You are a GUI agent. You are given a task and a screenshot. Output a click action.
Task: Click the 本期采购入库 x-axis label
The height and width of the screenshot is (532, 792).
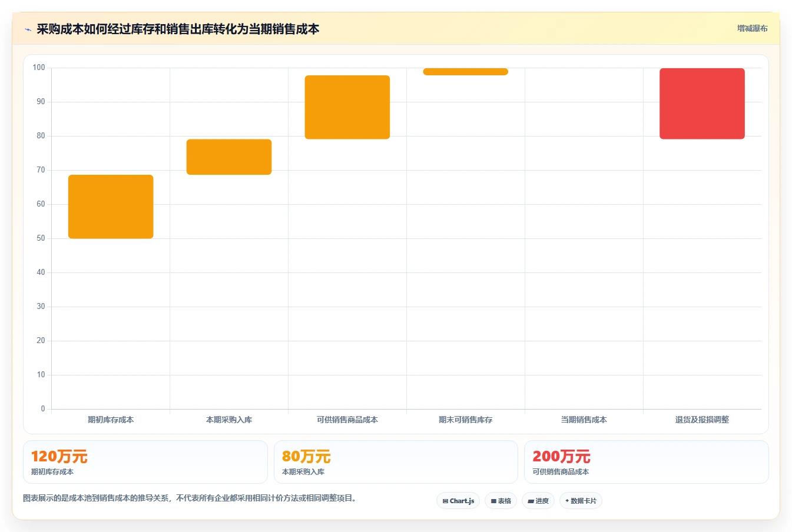point(229,420)
